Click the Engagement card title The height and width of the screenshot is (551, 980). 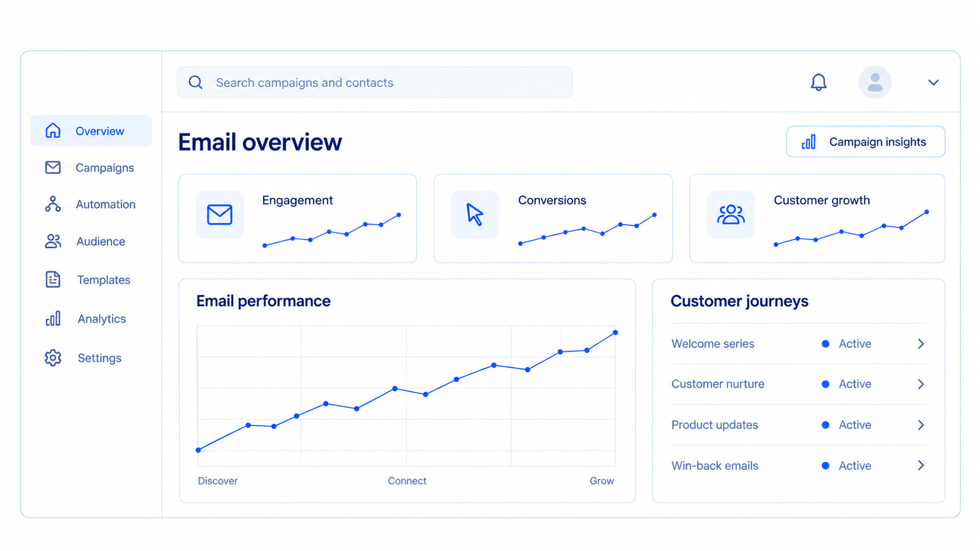pos(297,200)
